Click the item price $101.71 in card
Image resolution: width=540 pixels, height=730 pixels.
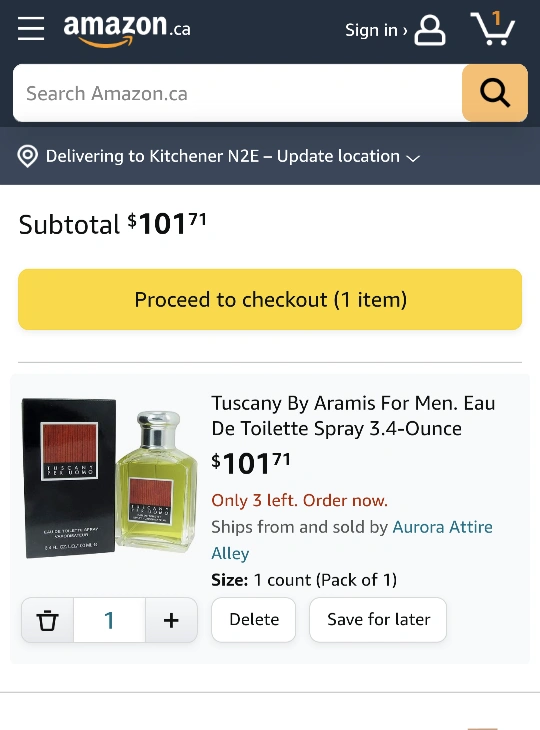(x=250, y=463)
